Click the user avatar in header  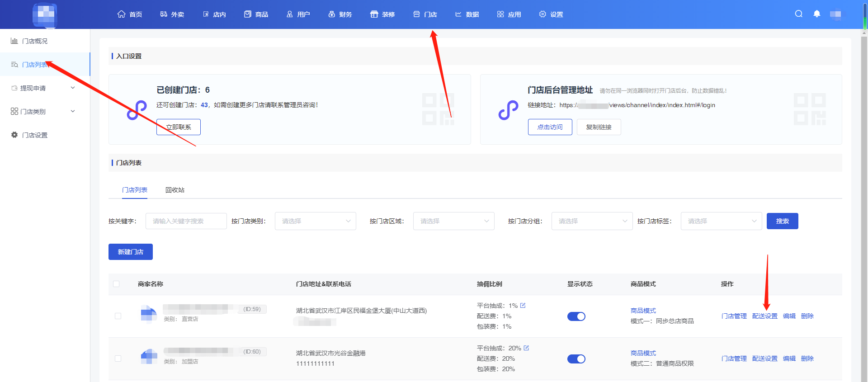(835, 14)
